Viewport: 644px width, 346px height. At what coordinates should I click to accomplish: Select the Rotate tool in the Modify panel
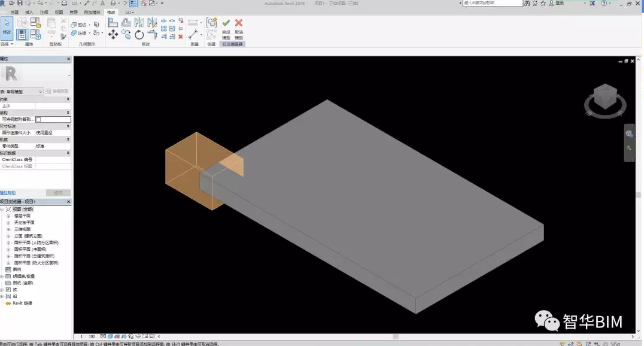(139, 35)
